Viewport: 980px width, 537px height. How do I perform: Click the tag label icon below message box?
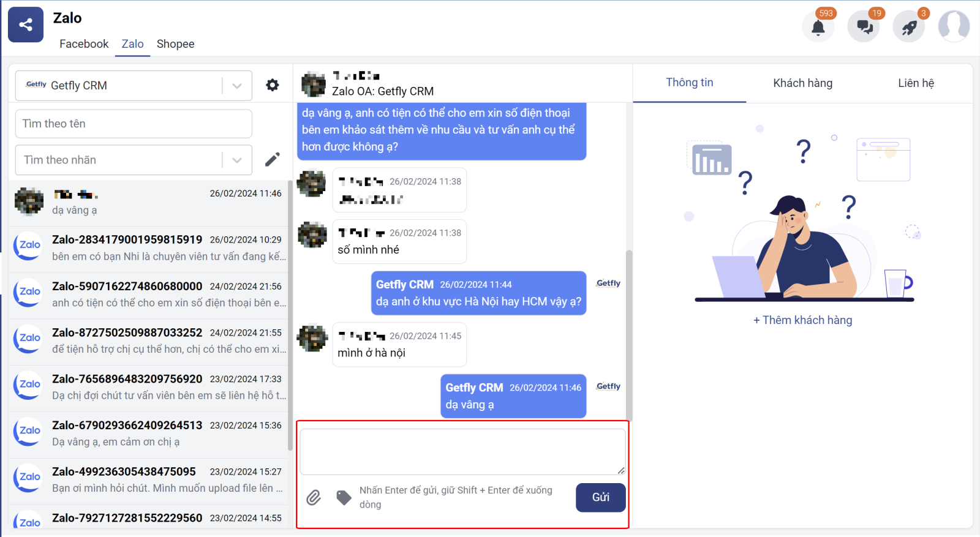coord(344,498)
